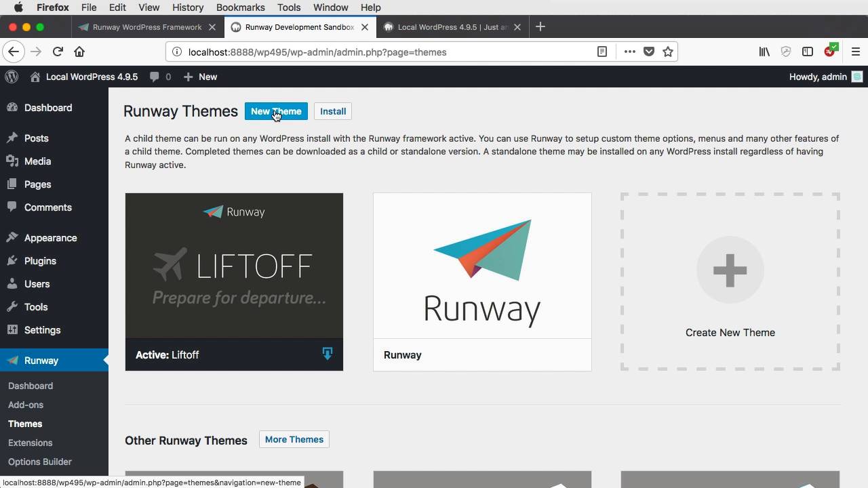Image resolution: width=868 pixels, height=488 pixels.
Task: Open the page actions three-dot menu
Action: click(x=629, y=52)
